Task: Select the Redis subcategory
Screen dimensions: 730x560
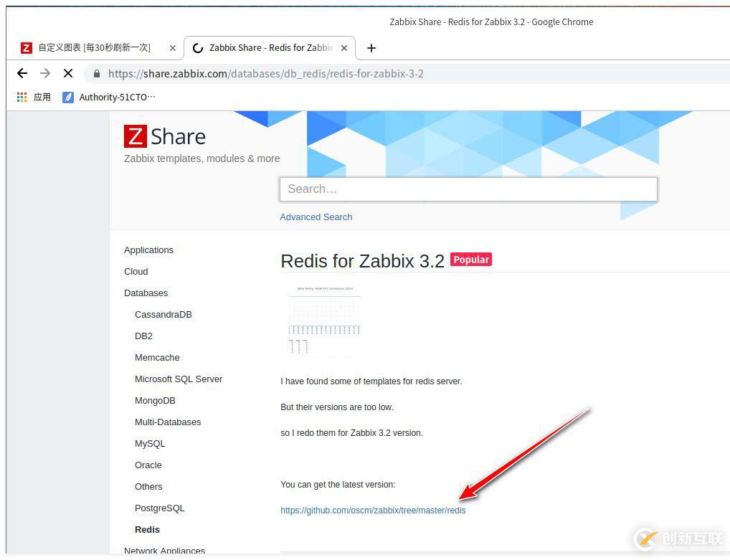Action: tap(147, 530)
